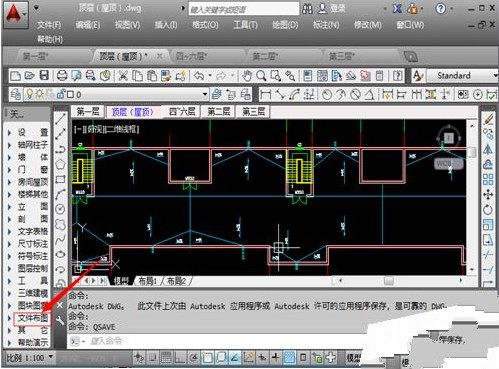Image resolution: width=499 pixels, height=369 pixels.
Task: Click the horizontal scrollbar thumb under the drawing
Action: tap(389, 281)
